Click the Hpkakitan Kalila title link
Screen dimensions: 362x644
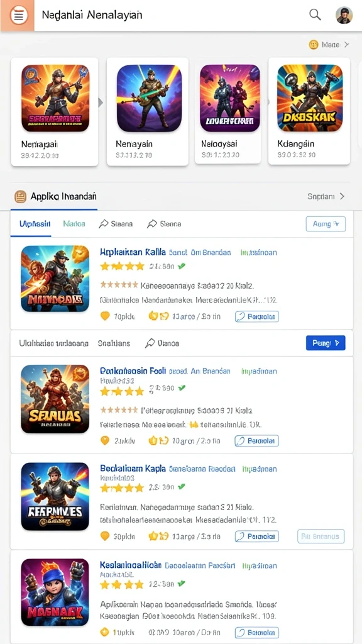(x=133, y=252)
